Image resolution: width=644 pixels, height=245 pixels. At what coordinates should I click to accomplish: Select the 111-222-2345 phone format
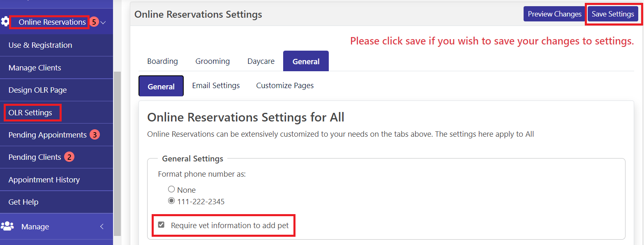click(171, 201)
